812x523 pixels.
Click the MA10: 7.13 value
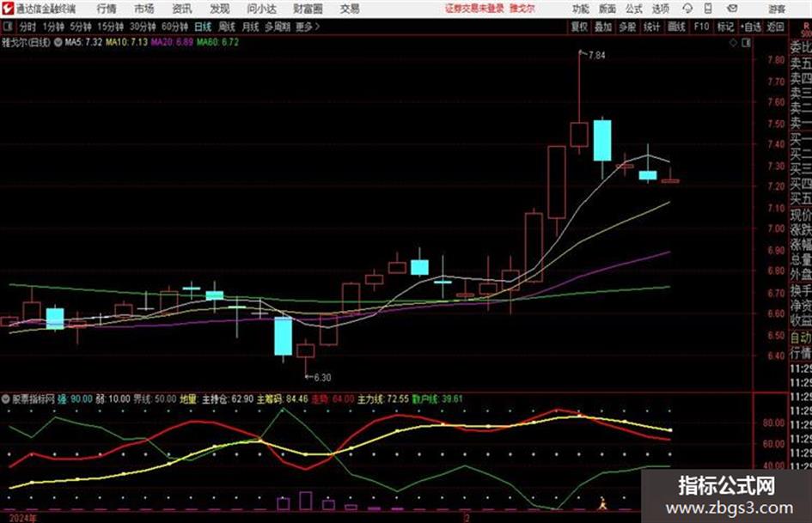tap(127, 42)
